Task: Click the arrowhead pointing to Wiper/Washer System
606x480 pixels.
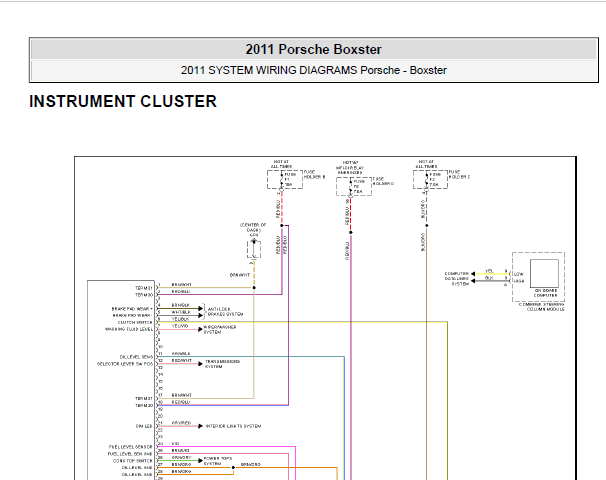Action: pyautogui.click(x=200, y=330)
